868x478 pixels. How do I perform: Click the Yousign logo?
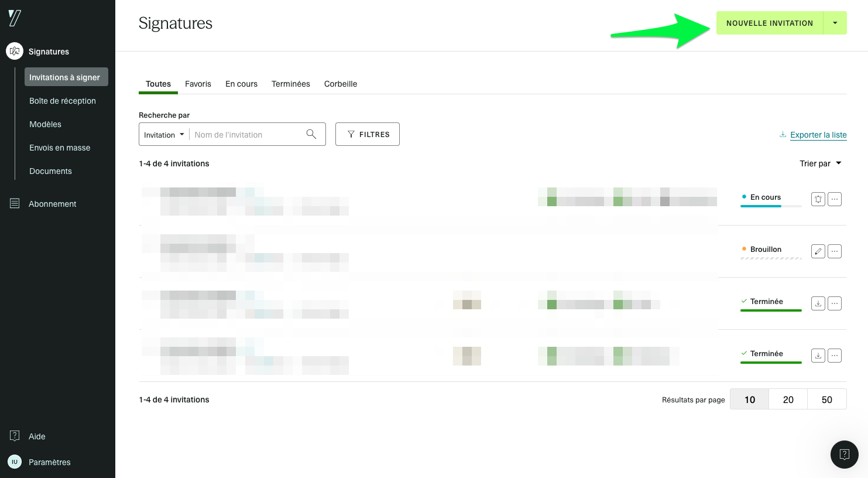(13, 18)
